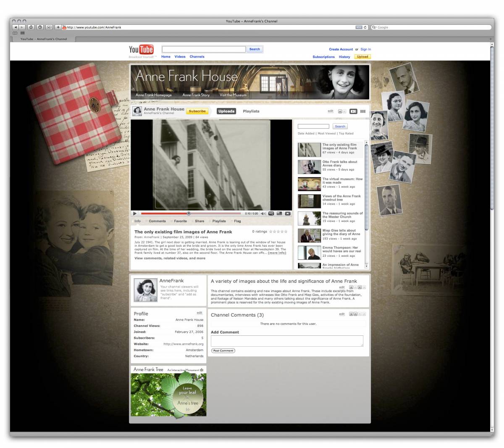
Task: Go to the Channels navigation link
Action: point(197,56)
